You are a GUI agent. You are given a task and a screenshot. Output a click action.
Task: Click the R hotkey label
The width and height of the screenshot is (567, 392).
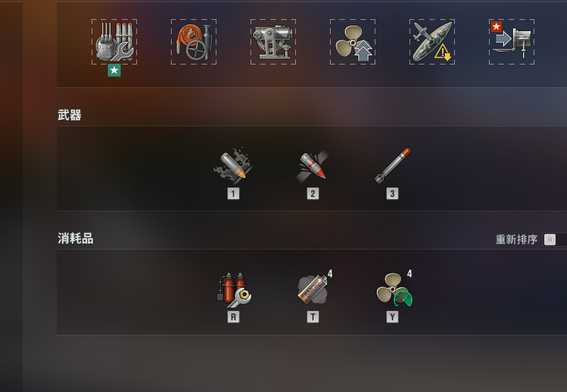coord(233,317)
